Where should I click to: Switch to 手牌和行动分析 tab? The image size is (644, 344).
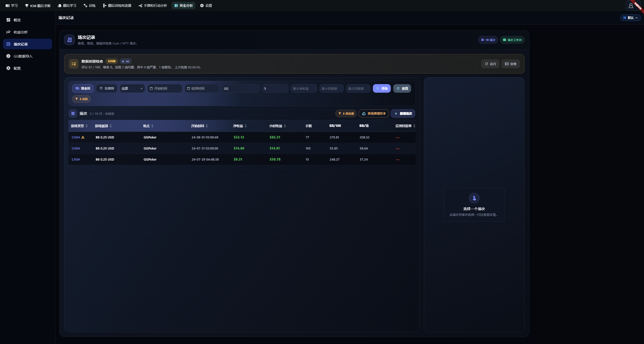pyautogui.click(x=153, y=6)
